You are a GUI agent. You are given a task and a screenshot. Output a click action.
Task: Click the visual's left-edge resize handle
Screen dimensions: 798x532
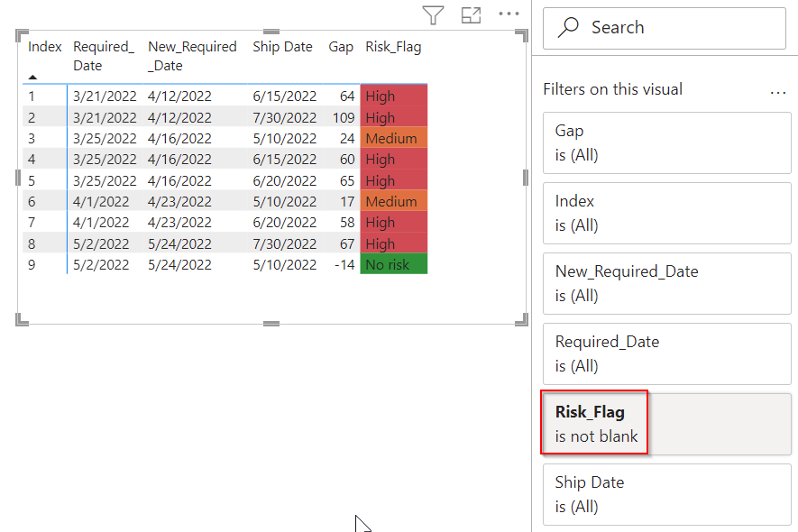[x=18, y=178]
